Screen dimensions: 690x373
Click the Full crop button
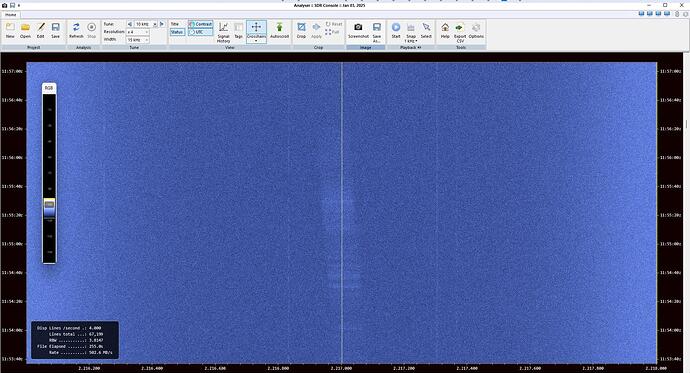332,32
